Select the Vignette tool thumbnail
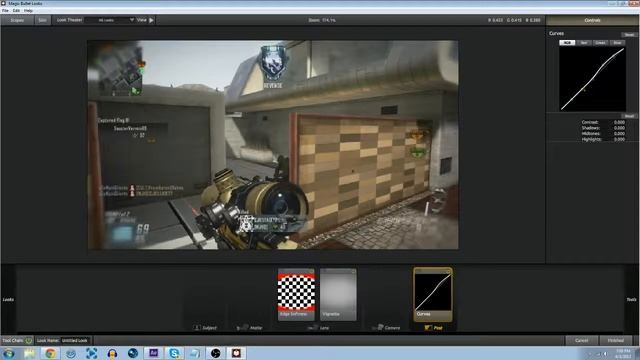 pos(338,294)
